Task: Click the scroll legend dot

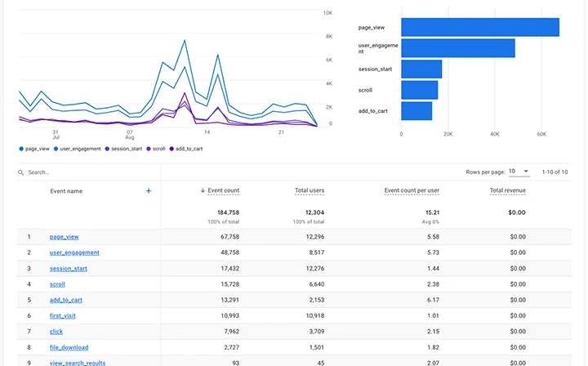Action: (149, 149)
